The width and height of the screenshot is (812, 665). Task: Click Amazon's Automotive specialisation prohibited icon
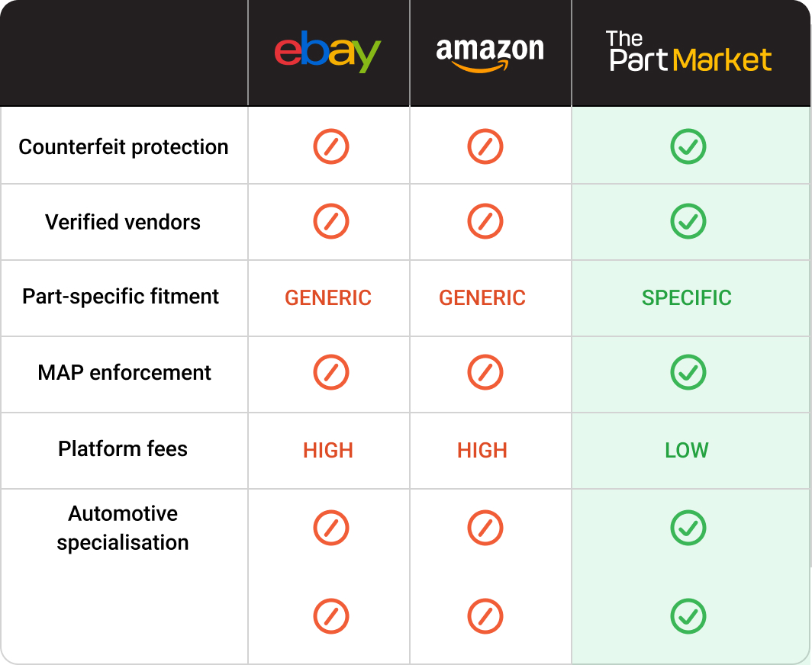[485, 528]
